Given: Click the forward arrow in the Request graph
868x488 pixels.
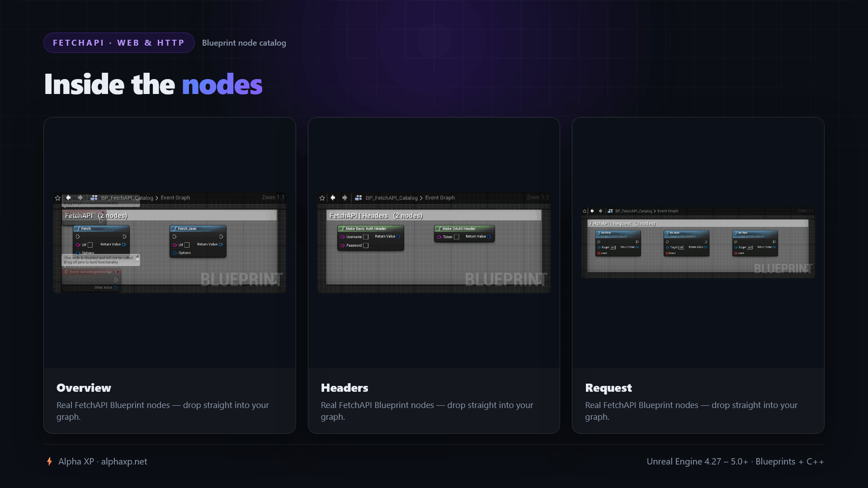Looking at the screenshot, I should 600,211.
